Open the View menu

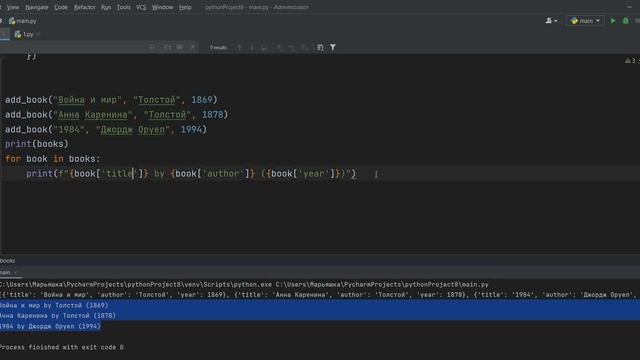13,7
